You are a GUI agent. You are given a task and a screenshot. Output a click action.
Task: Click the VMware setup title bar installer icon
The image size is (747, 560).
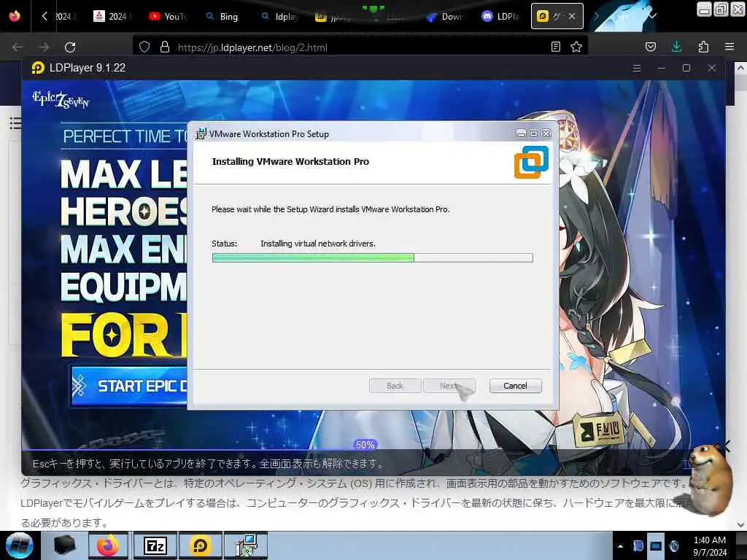pos(201,134)
